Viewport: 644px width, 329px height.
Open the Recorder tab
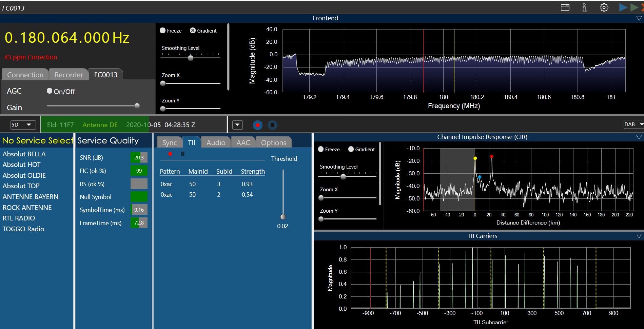(69, 75)
